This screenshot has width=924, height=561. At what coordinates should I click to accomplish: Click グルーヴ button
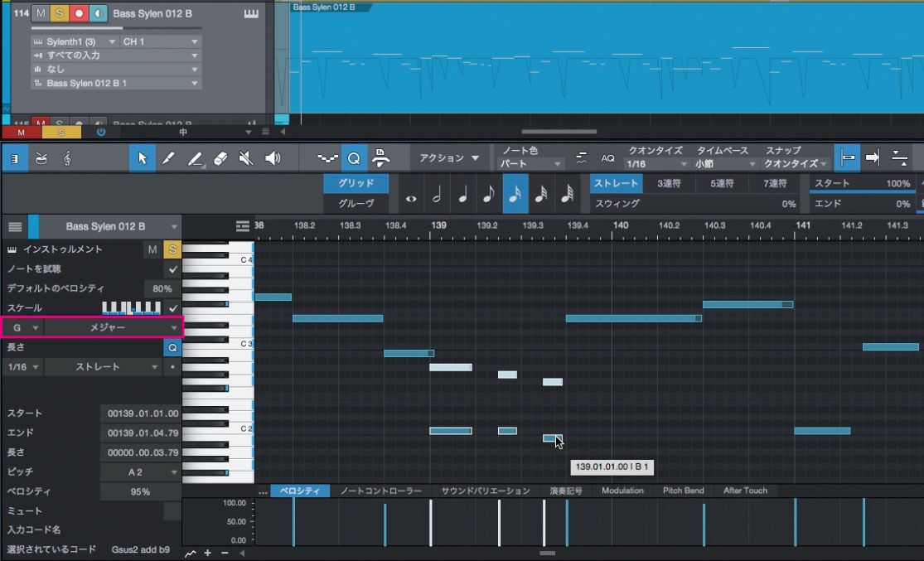pos(356,203)
